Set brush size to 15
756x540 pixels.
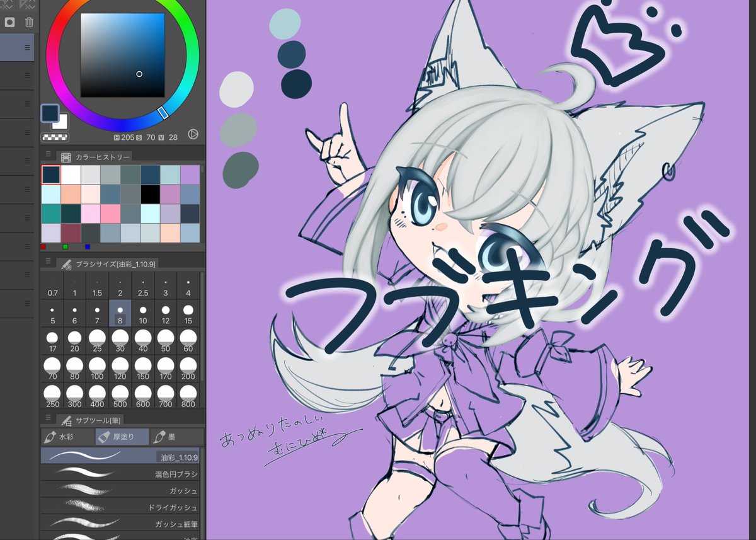click(188, 314)
